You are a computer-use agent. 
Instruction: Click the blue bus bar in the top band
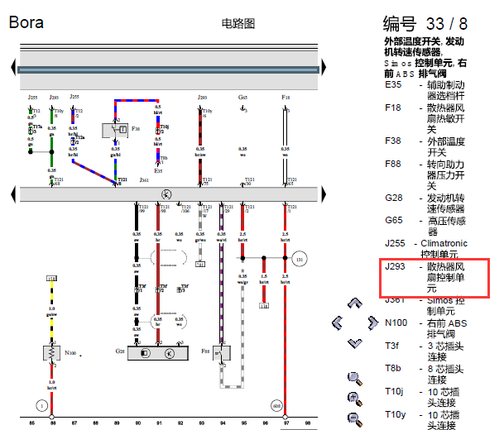click(x=169, y=69)
